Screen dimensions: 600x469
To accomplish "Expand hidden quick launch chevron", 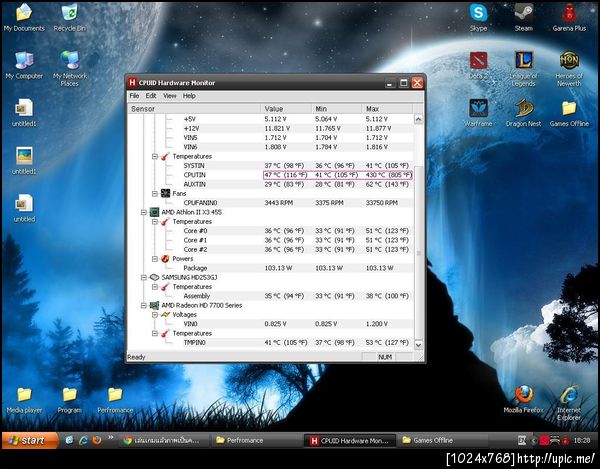I will point(111,438).
